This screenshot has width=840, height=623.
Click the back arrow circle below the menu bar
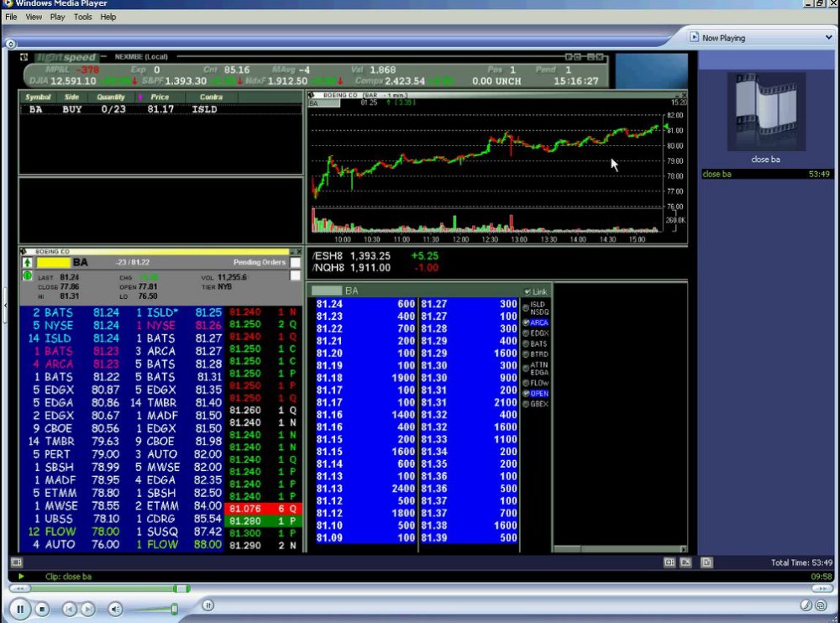[x=11, y=44]
